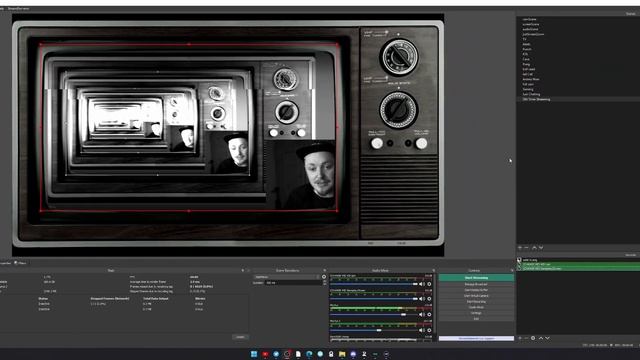Click the Scenes dock title header

tap(631, 13)
